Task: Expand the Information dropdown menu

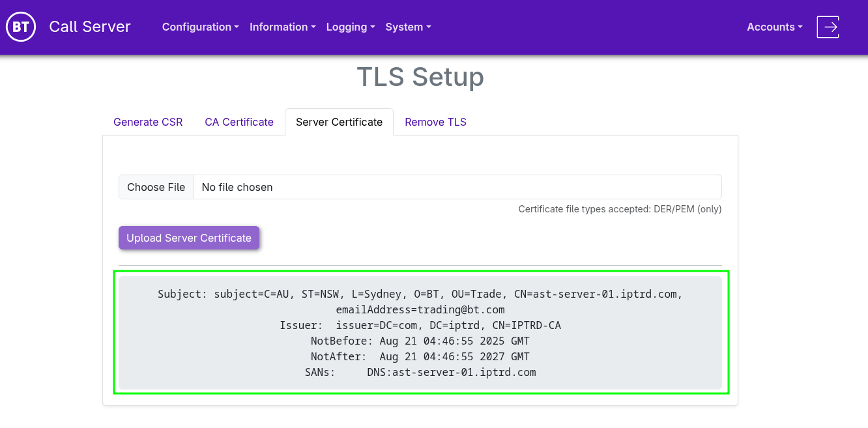Action: tap(282, 27)
